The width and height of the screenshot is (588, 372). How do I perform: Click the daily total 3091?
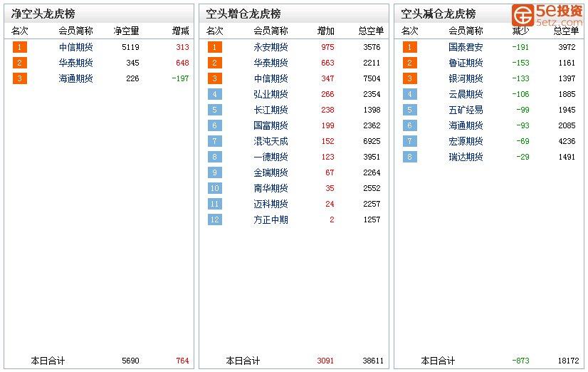tap(325, 361)
